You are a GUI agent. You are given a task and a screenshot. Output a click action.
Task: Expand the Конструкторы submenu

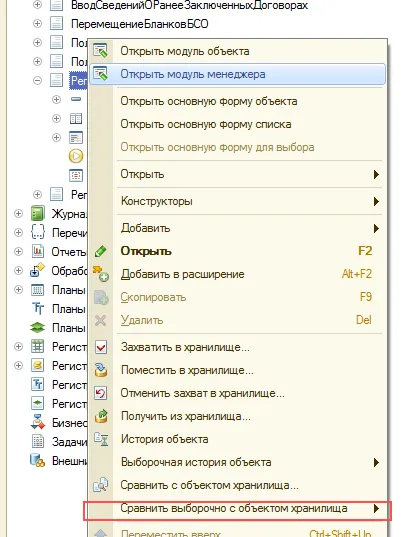(x=237, y=201)
